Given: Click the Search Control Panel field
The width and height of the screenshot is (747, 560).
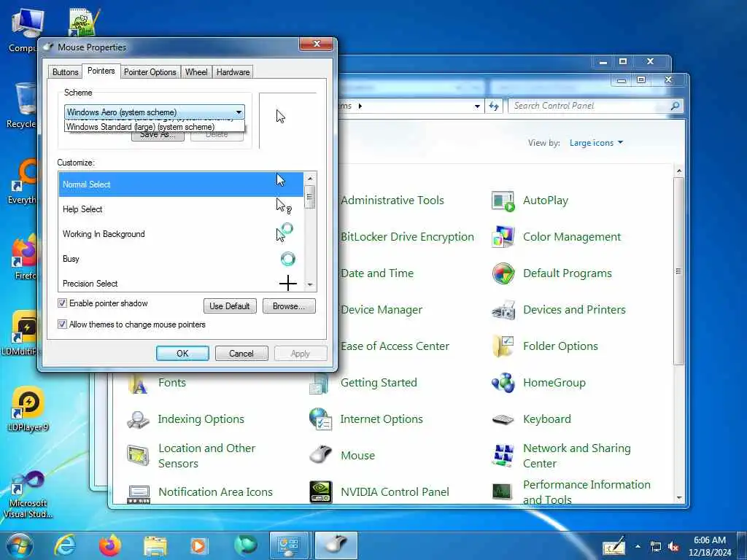Looking at the screenshot, I should click(589, 106).
